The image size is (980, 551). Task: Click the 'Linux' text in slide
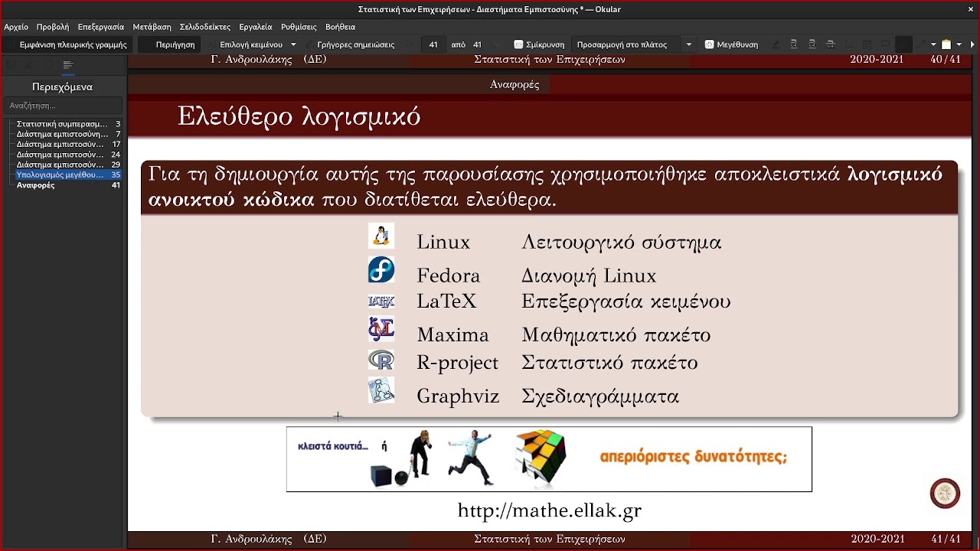[x=443, y=243]
